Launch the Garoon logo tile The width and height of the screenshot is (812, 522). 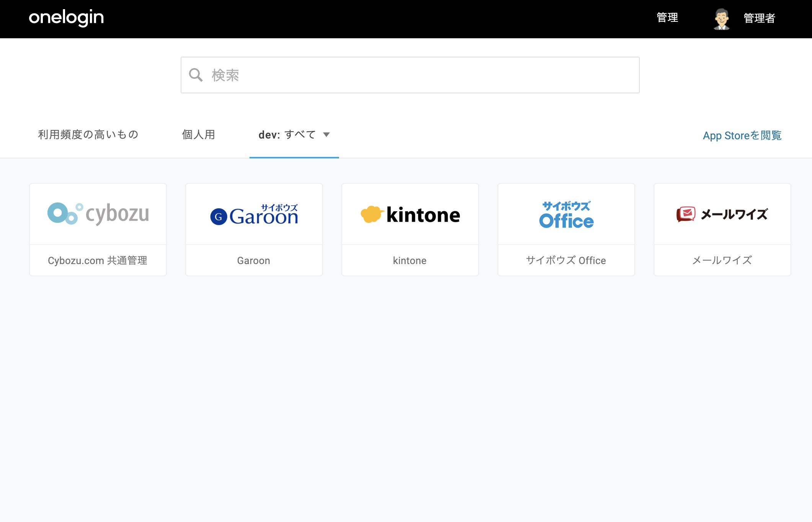(x=254, y=214)
